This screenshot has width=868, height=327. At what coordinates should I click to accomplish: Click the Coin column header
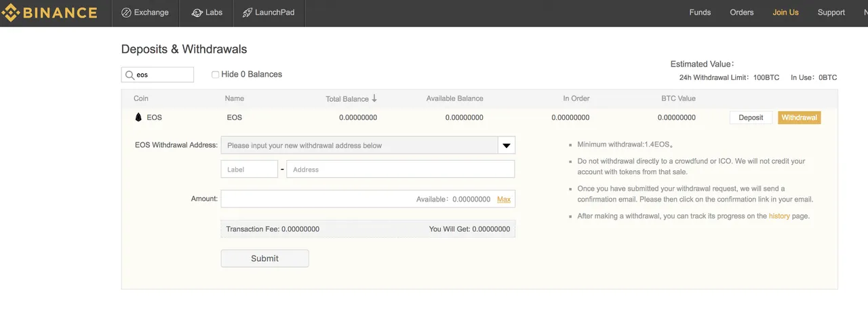click(x=141, y=98)
